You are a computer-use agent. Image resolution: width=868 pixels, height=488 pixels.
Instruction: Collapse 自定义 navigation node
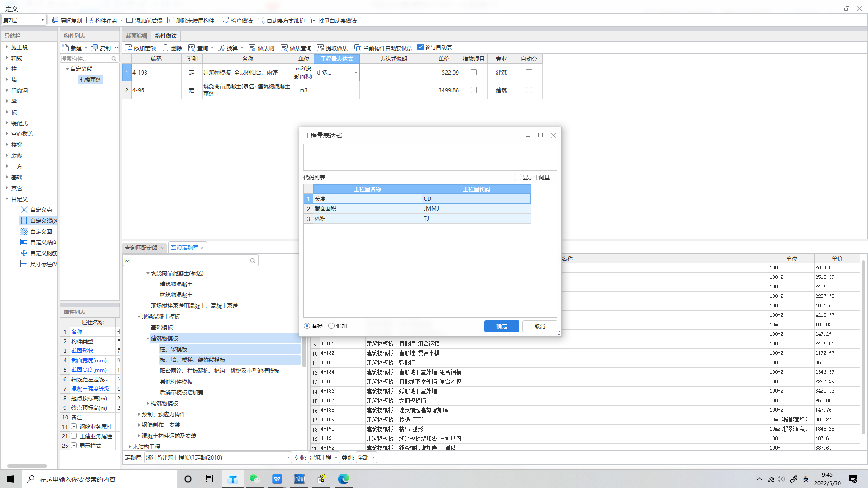pyautogui.click(x=7, y=199)
